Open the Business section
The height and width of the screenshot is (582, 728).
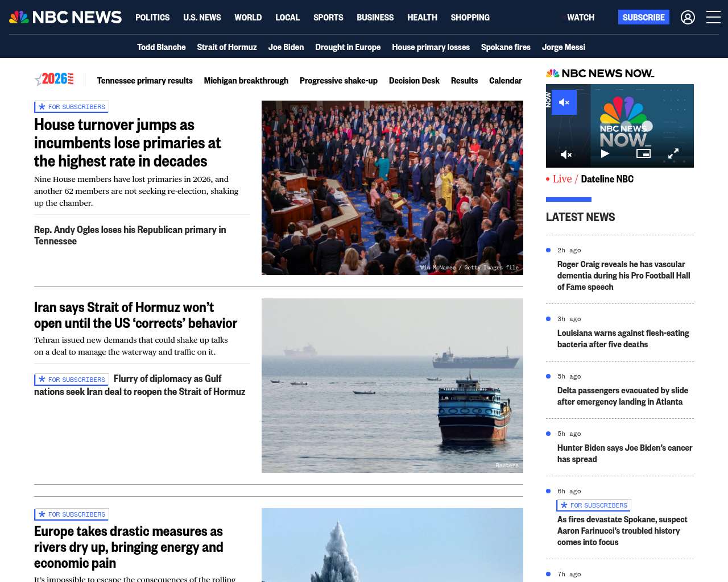click(x=375, y=18)
